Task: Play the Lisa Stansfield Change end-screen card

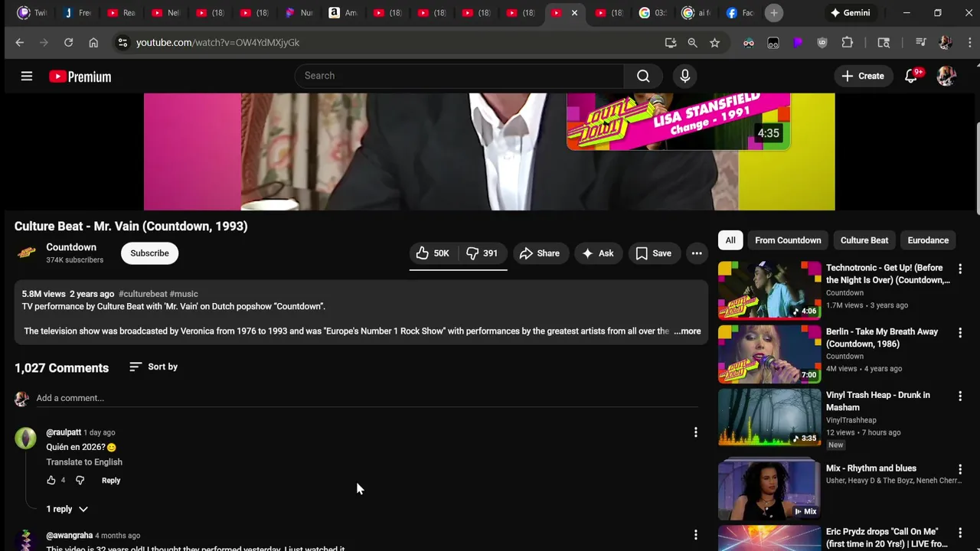Action: pyautogui.click(x=678, y=121)
